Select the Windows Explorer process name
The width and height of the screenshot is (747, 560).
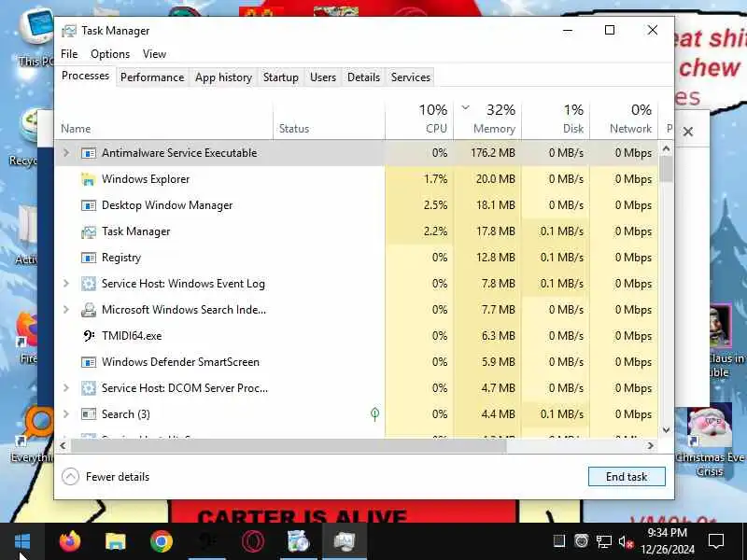(146, 179)
